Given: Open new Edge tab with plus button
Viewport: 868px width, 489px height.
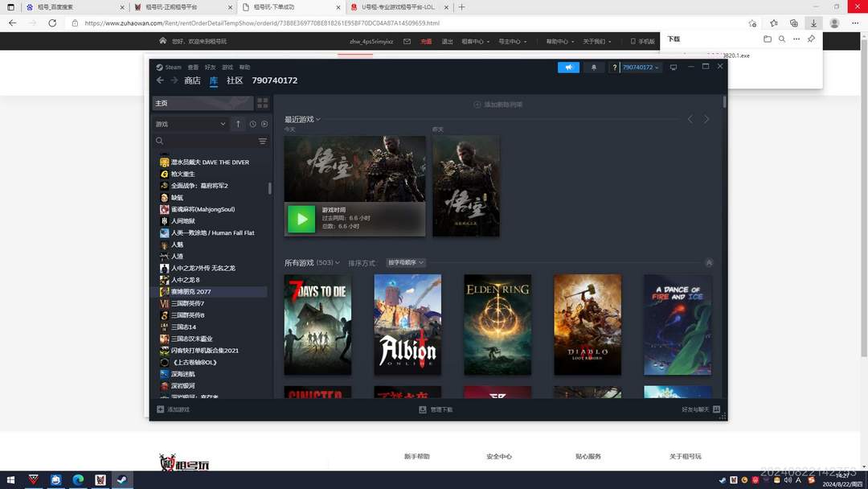Looking at the screenshot, I should click(x=461, y=7).
